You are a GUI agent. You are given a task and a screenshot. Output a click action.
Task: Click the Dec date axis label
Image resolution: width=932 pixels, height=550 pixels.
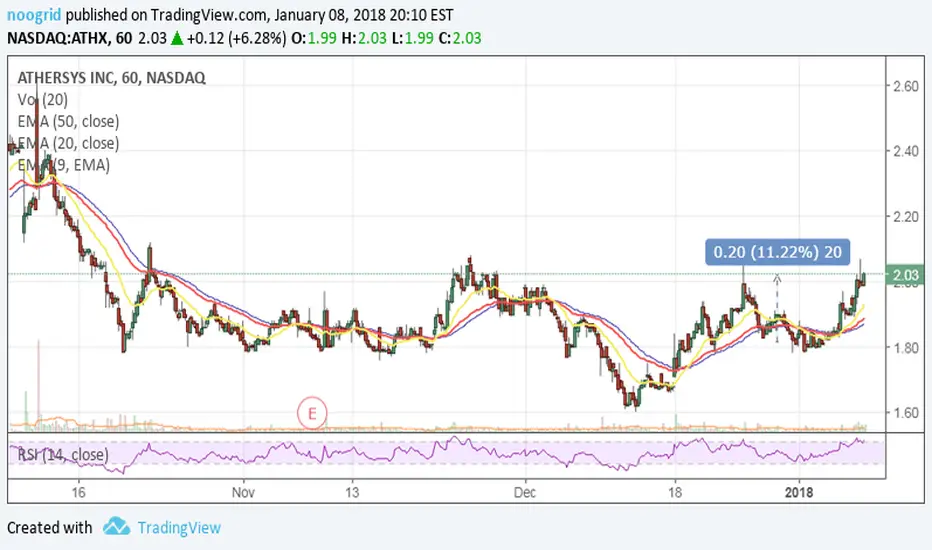pyautogui.click(x=525, y=492)
